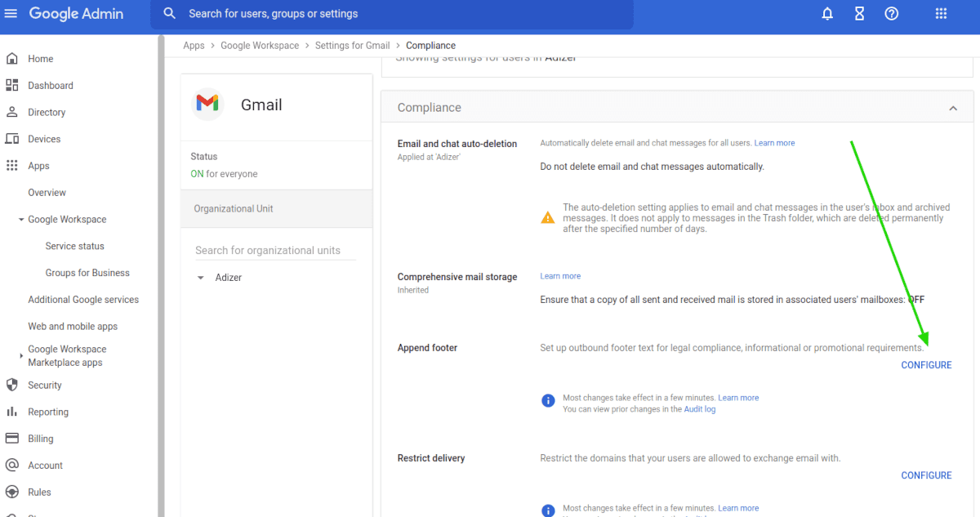980x517 pixels.
Task: Configure the Append footer setting
Action: pos(926,364)
